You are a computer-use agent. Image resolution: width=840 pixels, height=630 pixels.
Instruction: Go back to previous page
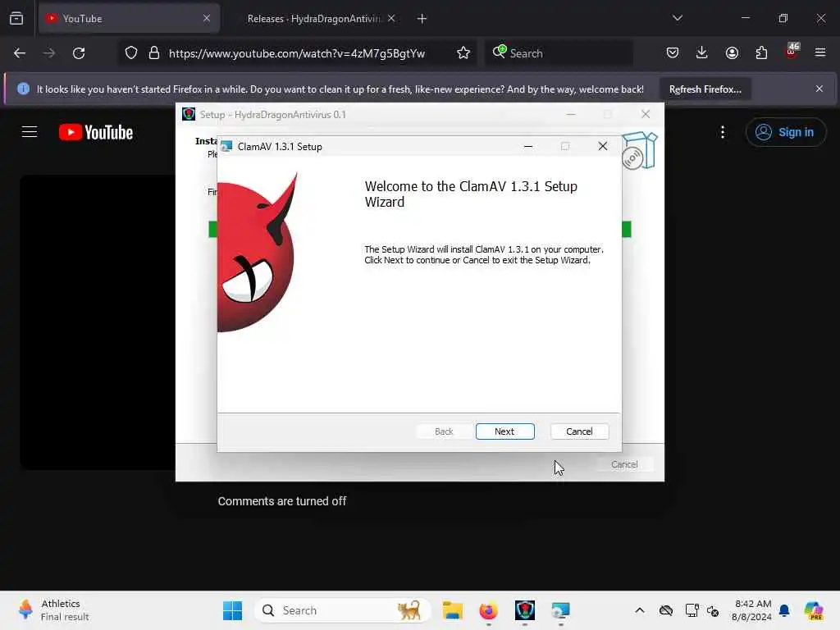coord(20,53)
